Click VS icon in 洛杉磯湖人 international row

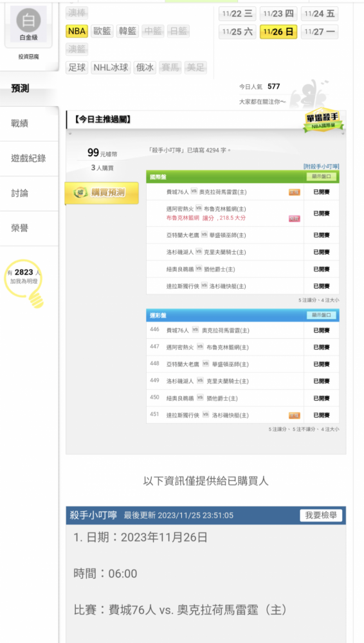coord(199,252)
